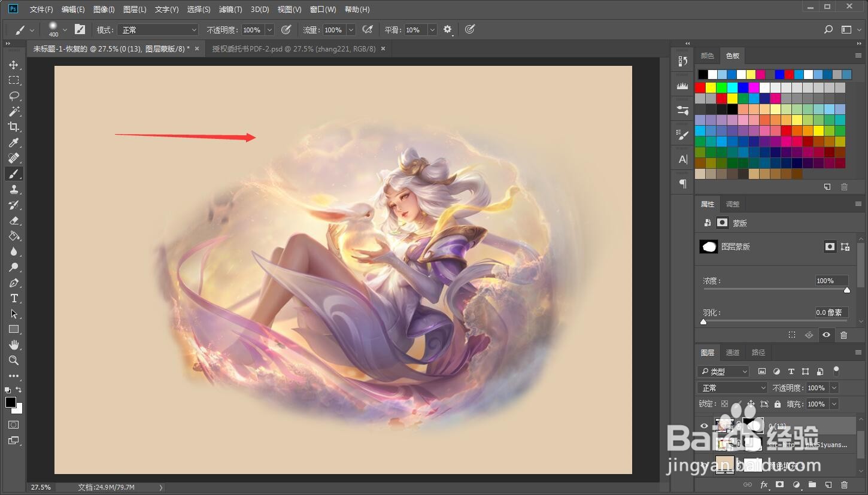Screen dimensions: 868x495
Task: Select the Hand tool
Action: (x=14, y=345)
